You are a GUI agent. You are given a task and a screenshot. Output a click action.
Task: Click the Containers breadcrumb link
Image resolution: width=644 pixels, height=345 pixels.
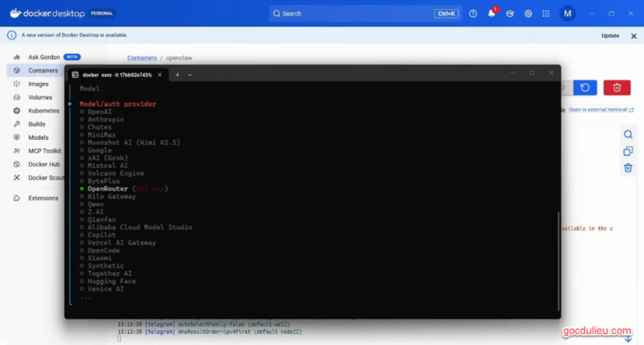143,58
